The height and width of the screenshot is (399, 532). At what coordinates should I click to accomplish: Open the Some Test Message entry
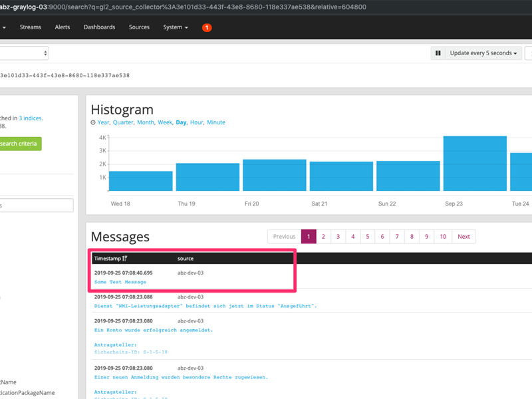pos(120,282)
